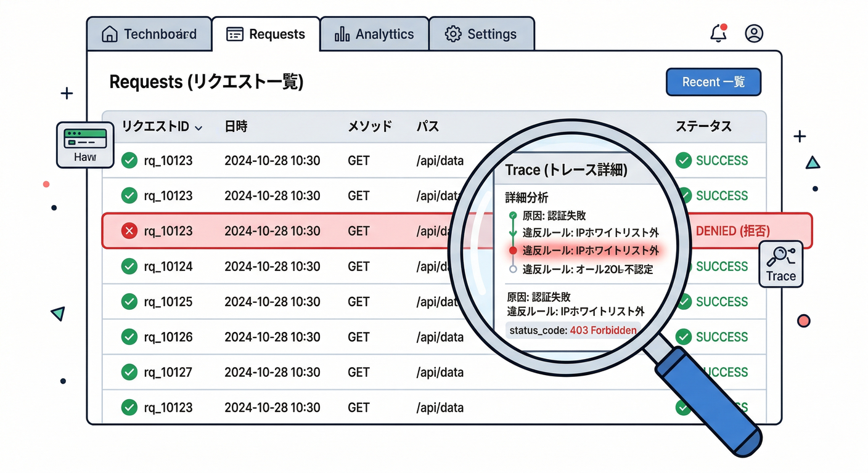Screen dimensions: 868x473
Task: Switch to the Technboard tab
Action: (x=149, y=34)
